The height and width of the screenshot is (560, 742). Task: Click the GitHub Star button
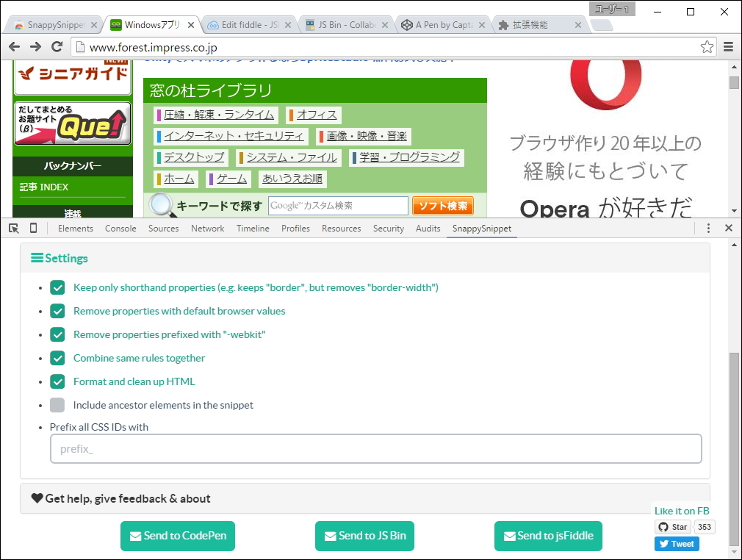tap(673, 527)
